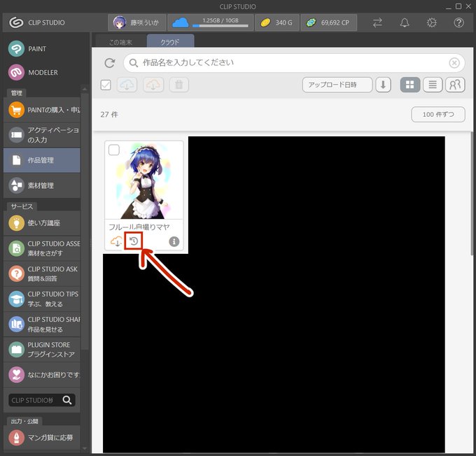Click the trash delete toolbar button
The width and height of the screenshot is (476, 456).
pos(179,85)
